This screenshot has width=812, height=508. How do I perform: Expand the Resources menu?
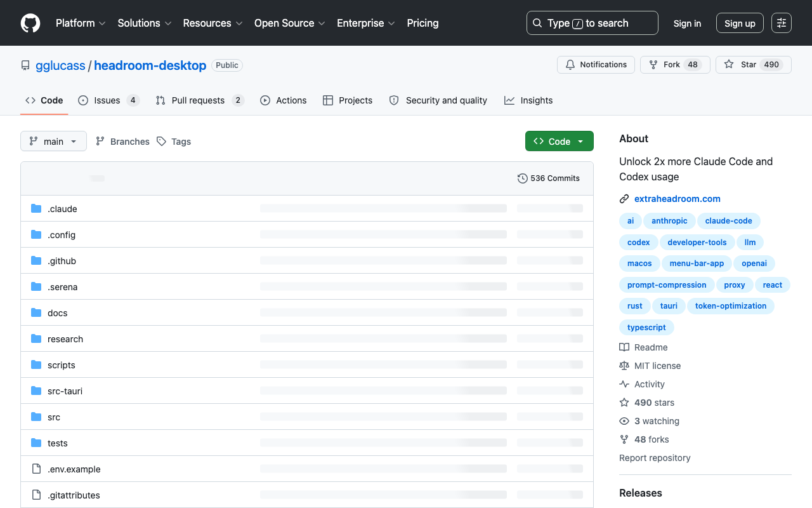click(213, 23)
